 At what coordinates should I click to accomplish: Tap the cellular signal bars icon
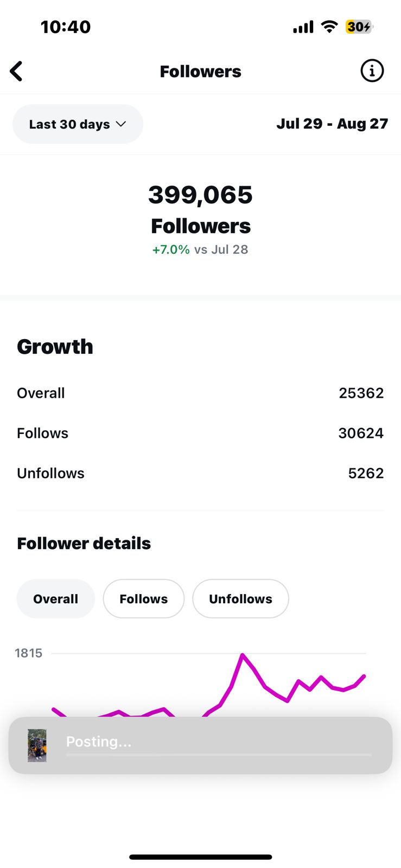click(x=303, y=27)
